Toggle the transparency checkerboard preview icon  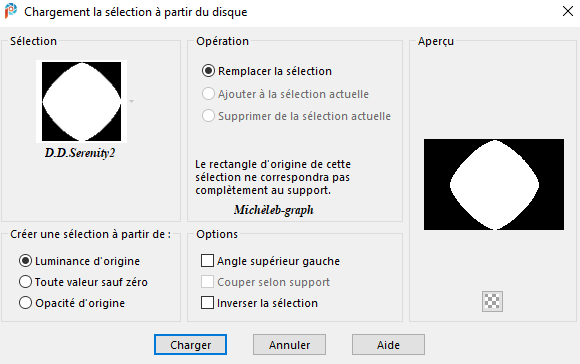click(x=492, y=301)
